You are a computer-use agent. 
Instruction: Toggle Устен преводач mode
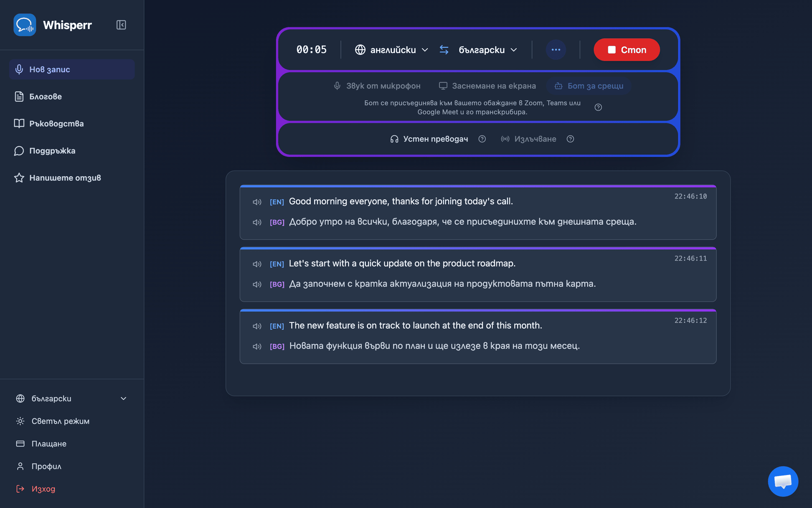point(429,139)
